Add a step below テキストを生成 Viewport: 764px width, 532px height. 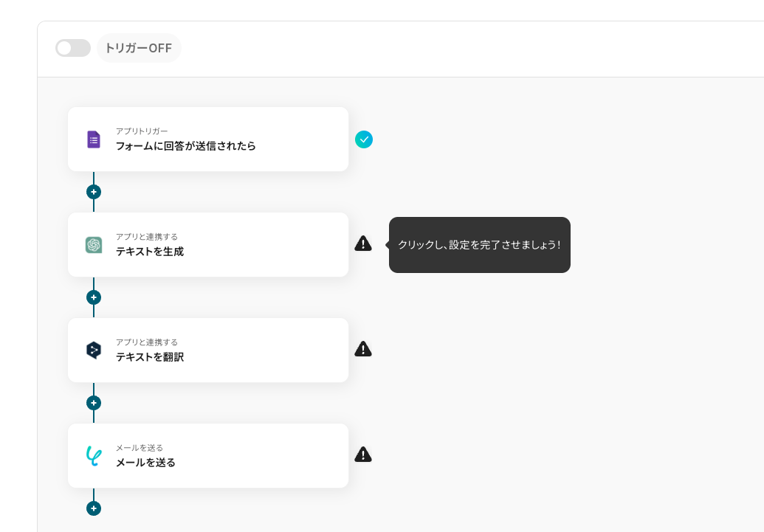94,297
